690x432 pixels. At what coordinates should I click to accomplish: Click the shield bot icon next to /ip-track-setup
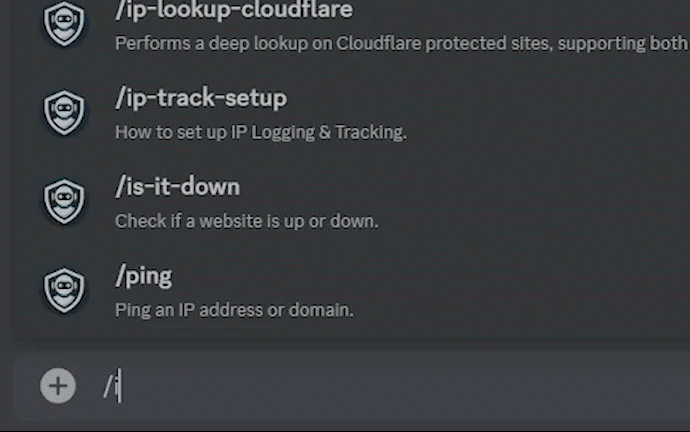pyautogui.click(x=64, y=112)
